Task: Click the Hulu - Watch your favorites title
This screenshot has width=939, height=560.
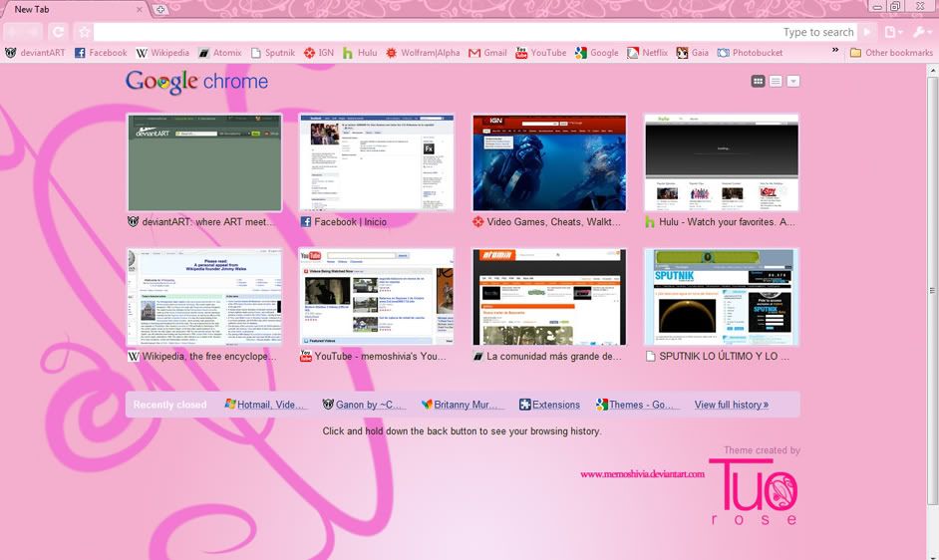Action: click(x=727, y=221)
